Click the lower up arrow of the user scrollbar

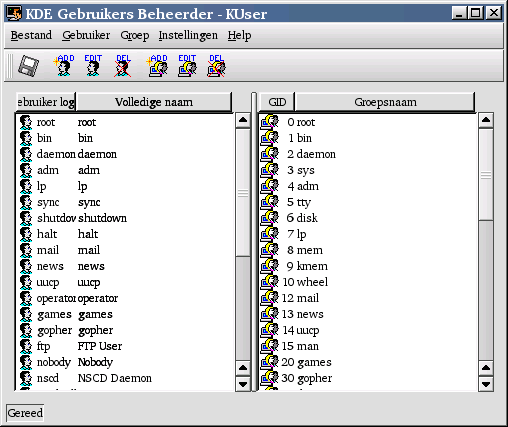pyautogui.click(x=243, y=368)
